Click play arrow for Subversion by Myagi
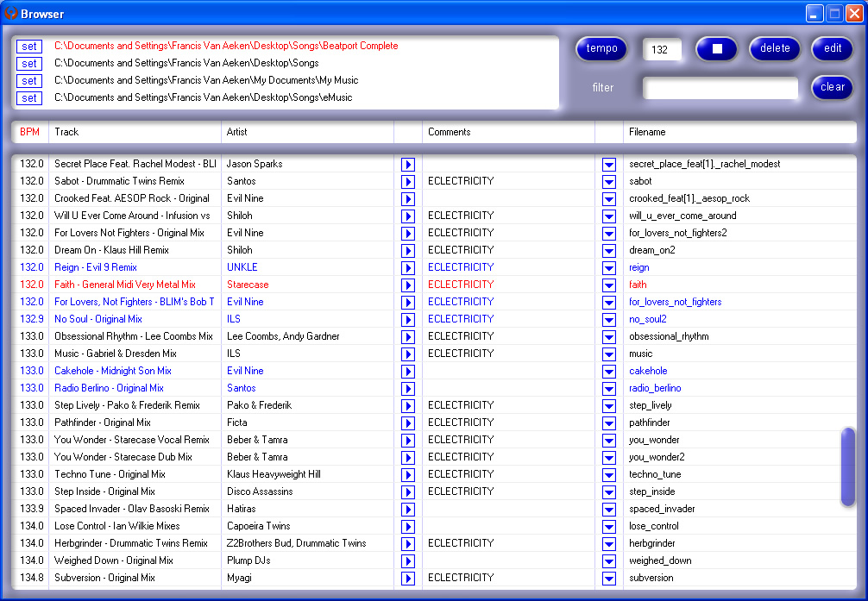 pyautogui.click(x=408, y=578)
